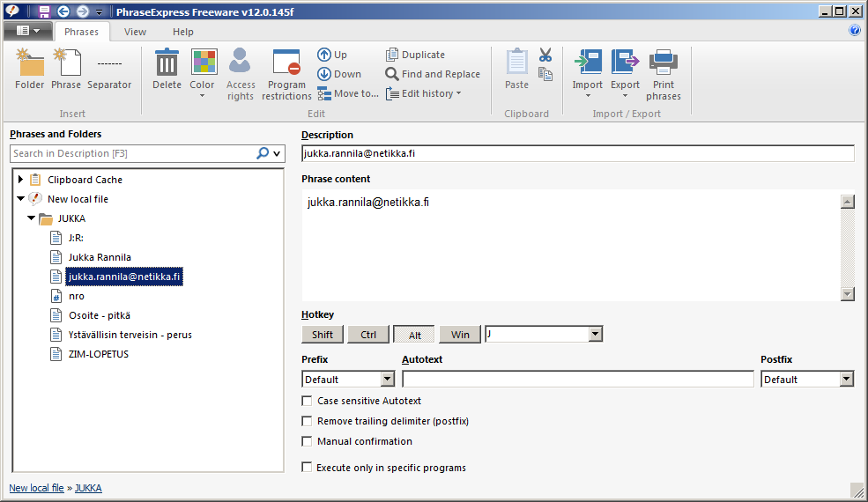This screenshot has height=502, width=868.
Task: Click inside the Phrase content box
Action: pos(570,245)
